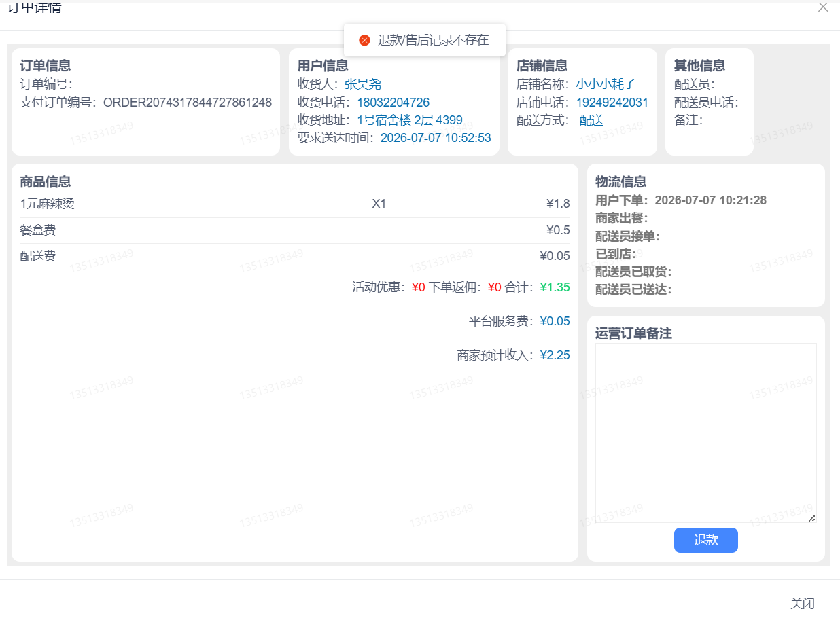Viewport: 840px width, 618px height.
Task: Close the order details dialog with X
Action: (823, 7)
